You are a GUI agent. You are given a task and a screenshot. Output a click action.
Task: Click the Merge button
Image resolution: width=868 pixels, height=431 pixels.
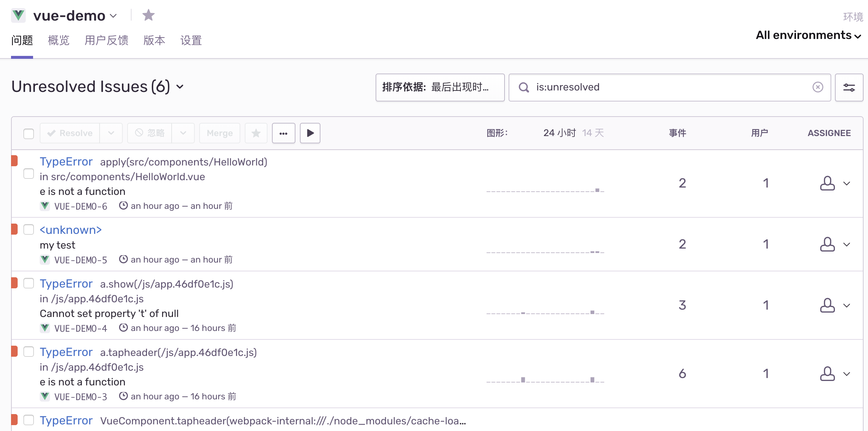(x=220, y=133)
